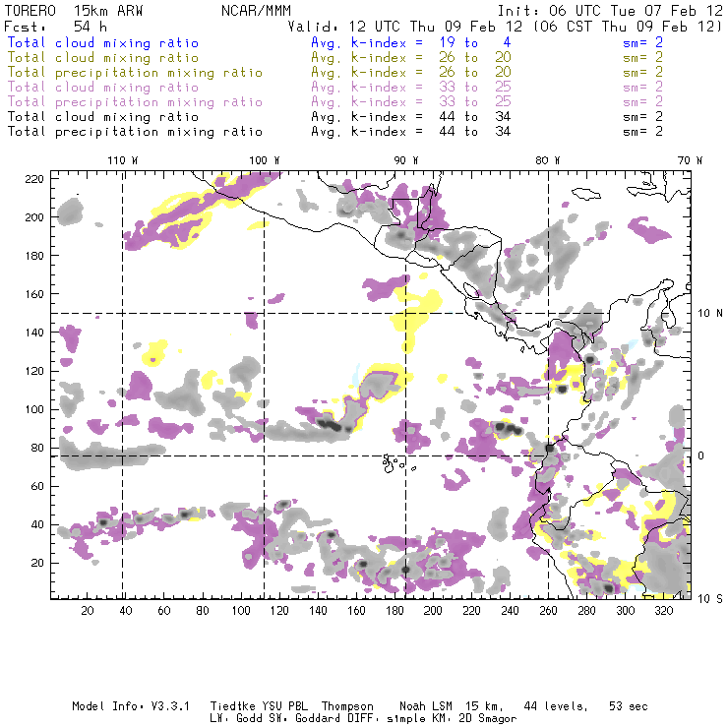Click the '320' tick on the horizontal axis
The height and width of the screenshot is (728, 728).
[663, 611]
